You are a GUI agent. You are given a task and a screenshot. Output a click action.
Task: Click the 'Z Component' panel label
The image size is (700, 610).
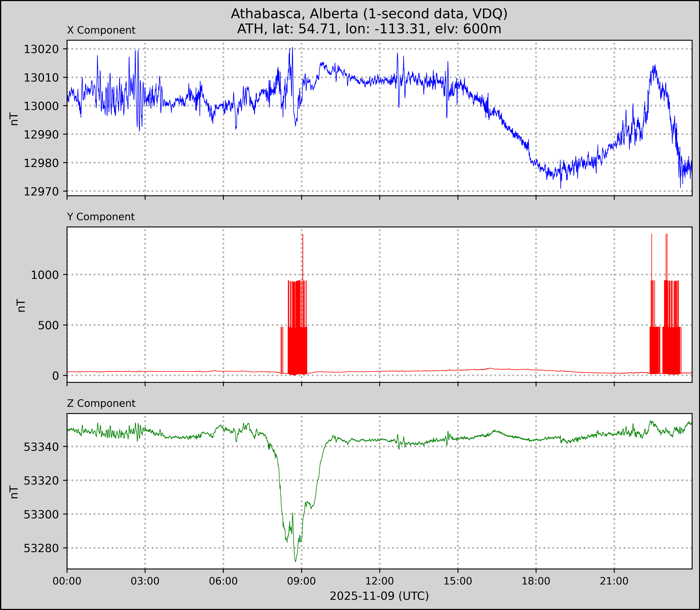click(x=101, y=403)
